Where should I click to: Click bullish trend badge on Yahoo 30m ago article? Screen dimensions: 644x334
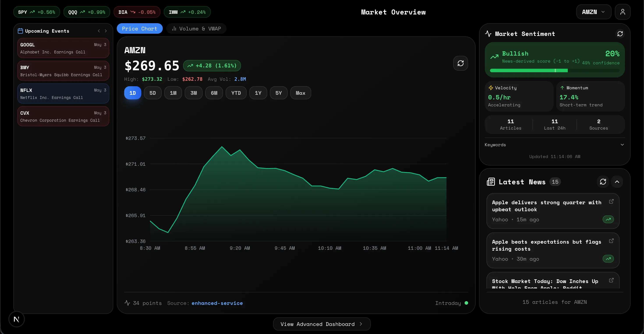[x=608, y=259]
